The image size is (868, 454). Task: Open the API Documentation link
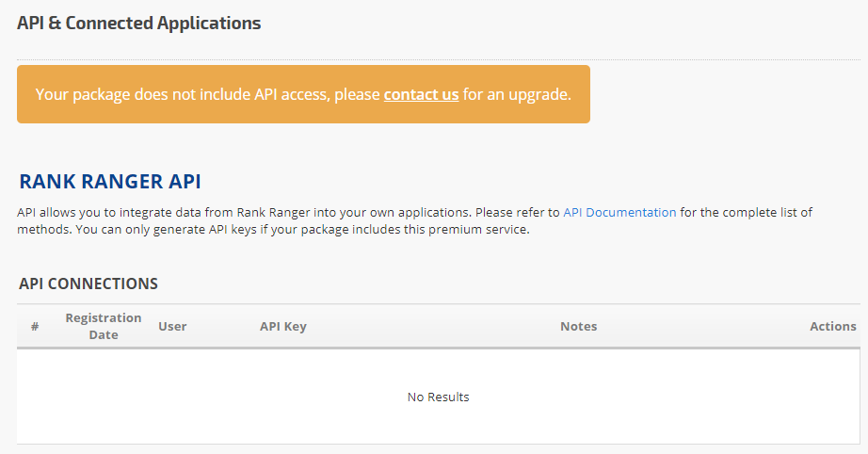pyautogui.click(x=619, y=212)
